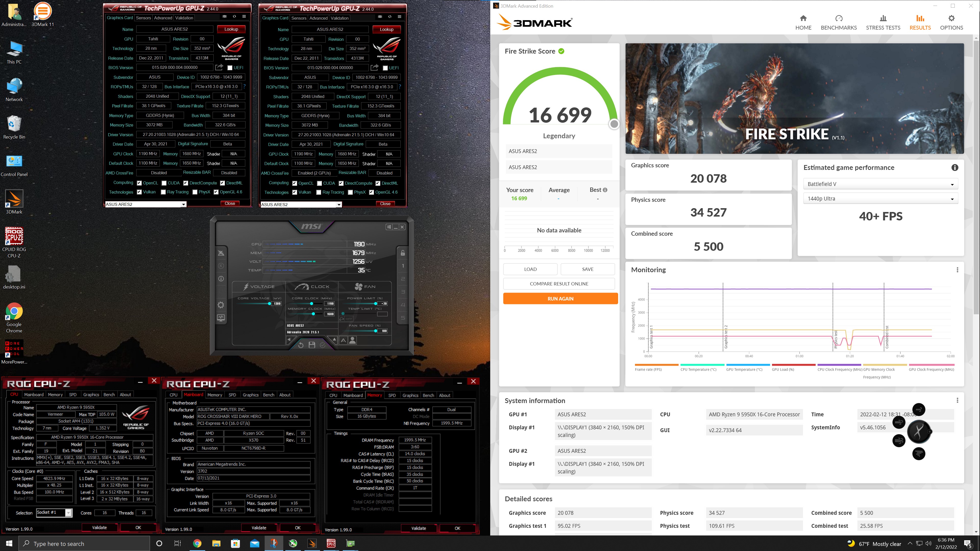Toggle UEFI checkbox in left GPU-Z window
980x551 pixels.
pyautogui.click(x=230, y=68)
